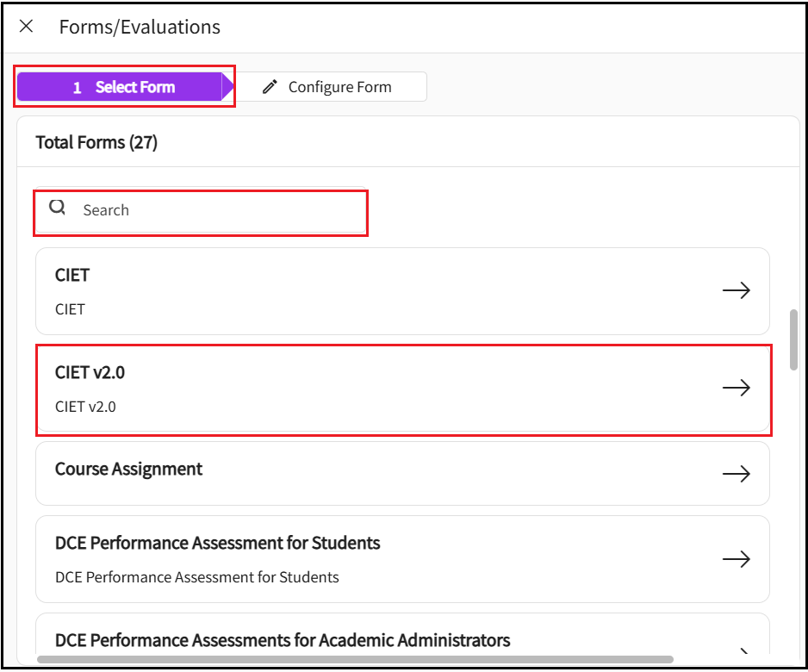Click the Course Assignment arrow icon
This screenshot has height=672, width=808.
[736, 474]
